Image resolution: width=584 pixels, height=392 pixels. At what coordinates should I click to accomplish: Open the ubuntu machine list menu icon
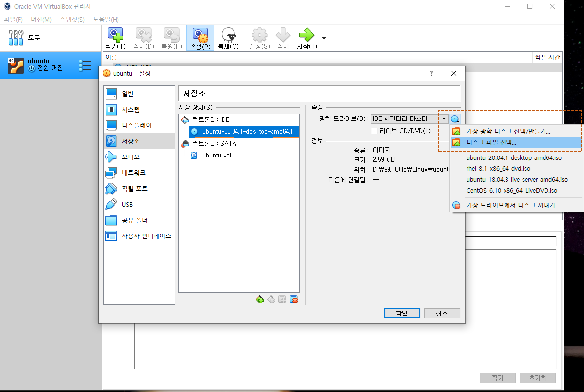(85, 66)
